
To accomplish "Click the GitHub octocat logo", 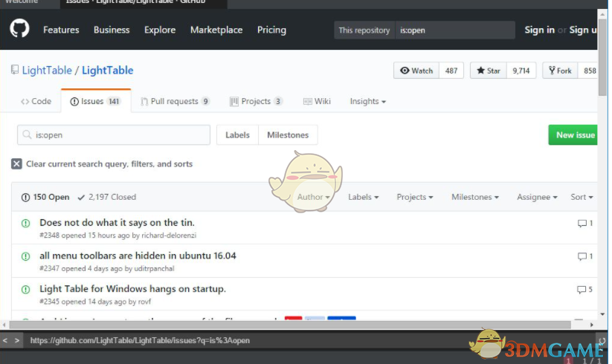I will pos(19,29).
